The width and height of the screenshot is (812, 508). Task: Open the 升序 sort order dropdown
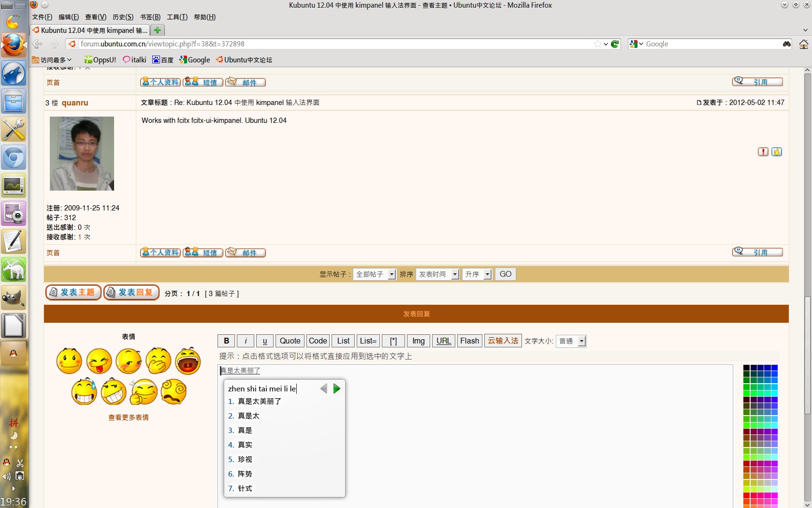(477, 274)
